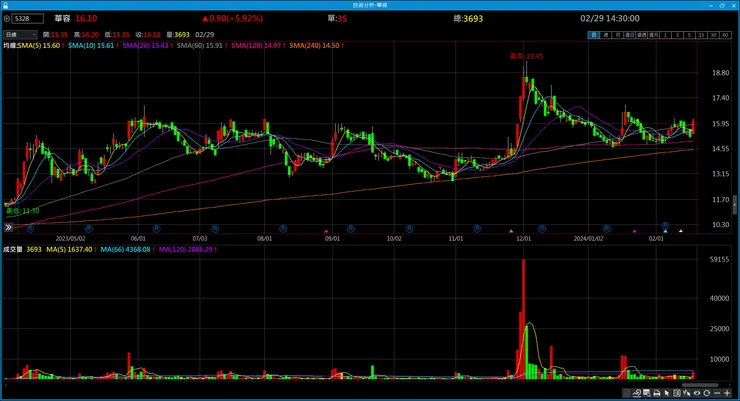This screenshot has height=401, width=740.
Task: Click the last price 16.10
Action: coord(86,18)
